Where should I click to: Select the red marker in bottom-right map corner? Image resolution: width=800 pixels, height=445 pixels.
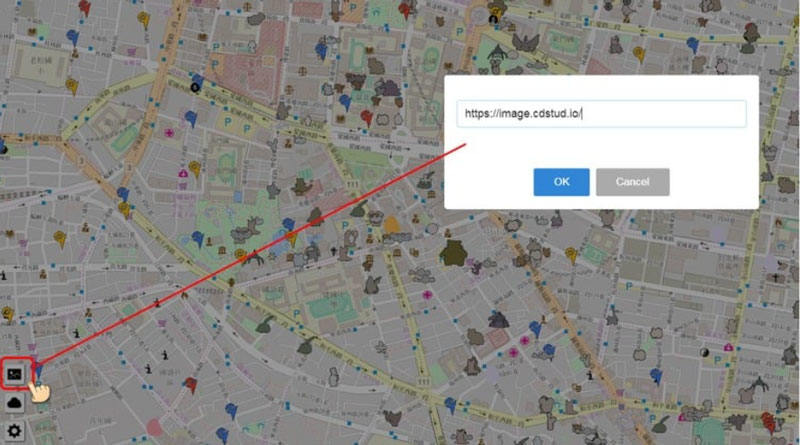coord(768,420)
